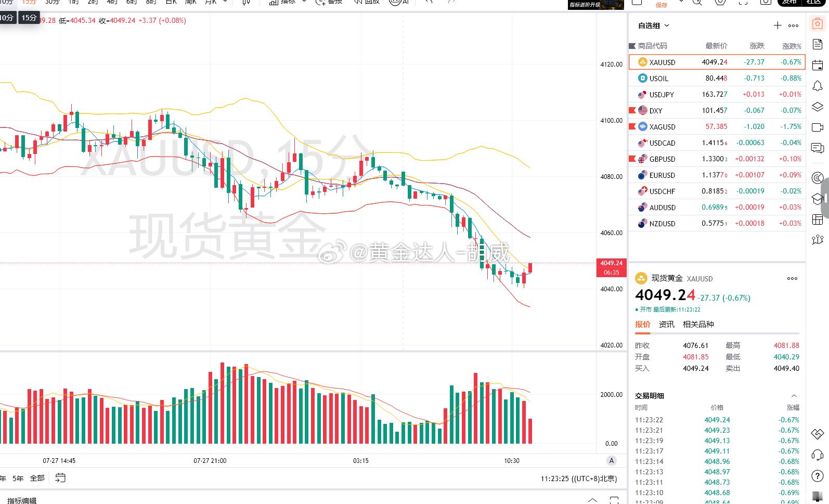Open the chat bubbles sidebar icon

pyautogui.click(x=818, y=148)
